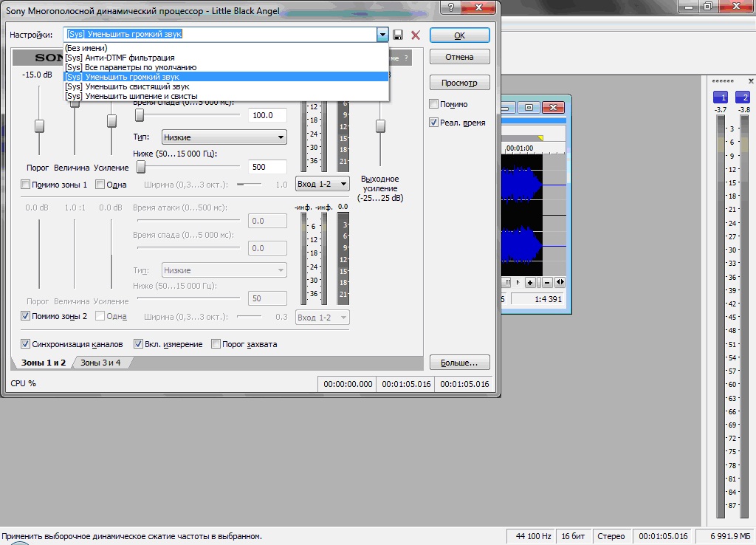756x545 pixels.
Task: Switch to the Зоны 1 и 2 tab
Action: pos(44,363)
